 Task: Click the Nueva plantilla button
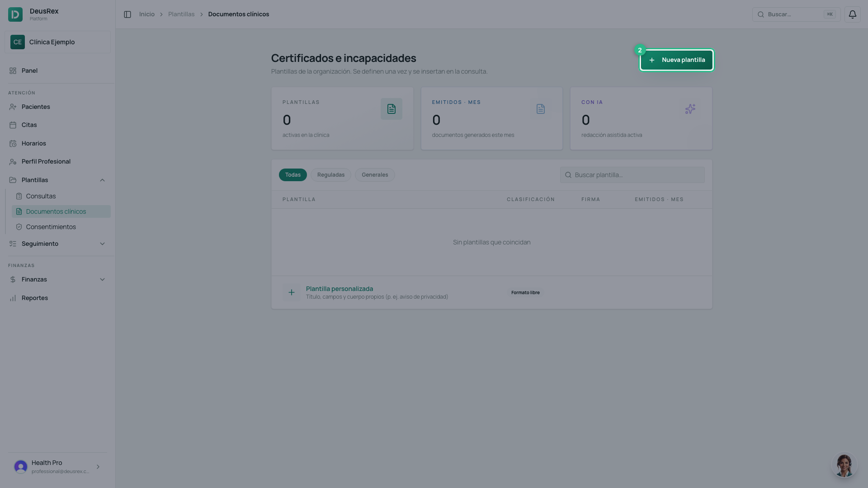677,60
